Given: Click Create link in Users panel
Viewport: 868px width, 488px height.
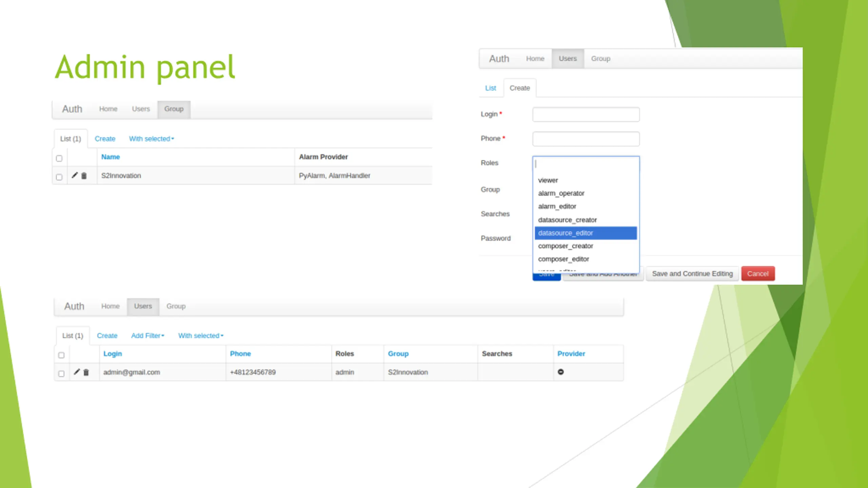Looking at the screenshot, I should [107, 335].
